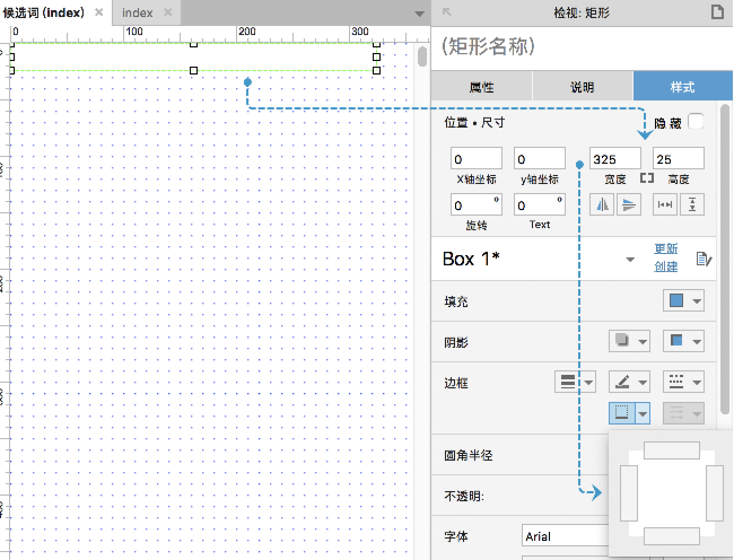Expand the line pattern dropdown arrow
Screen dimensions: 734x560
697,382
